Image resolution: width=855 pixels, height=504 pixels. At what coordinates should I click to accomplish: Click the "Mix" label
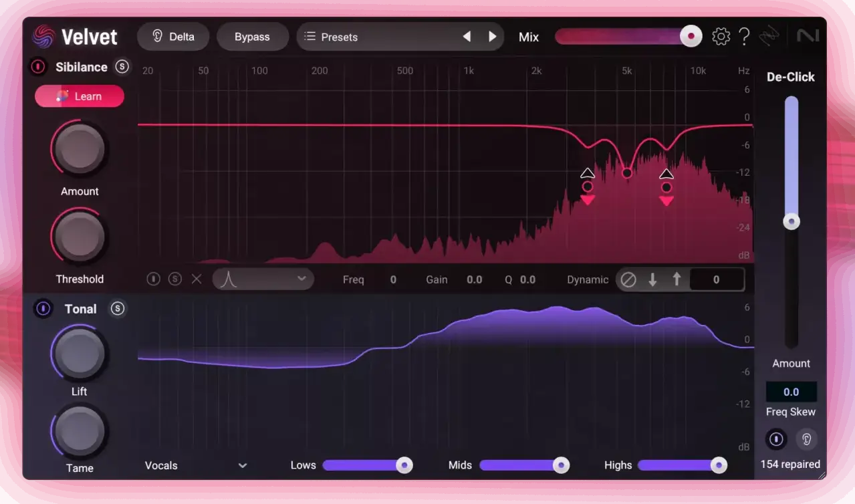click(x=529, y=37)
